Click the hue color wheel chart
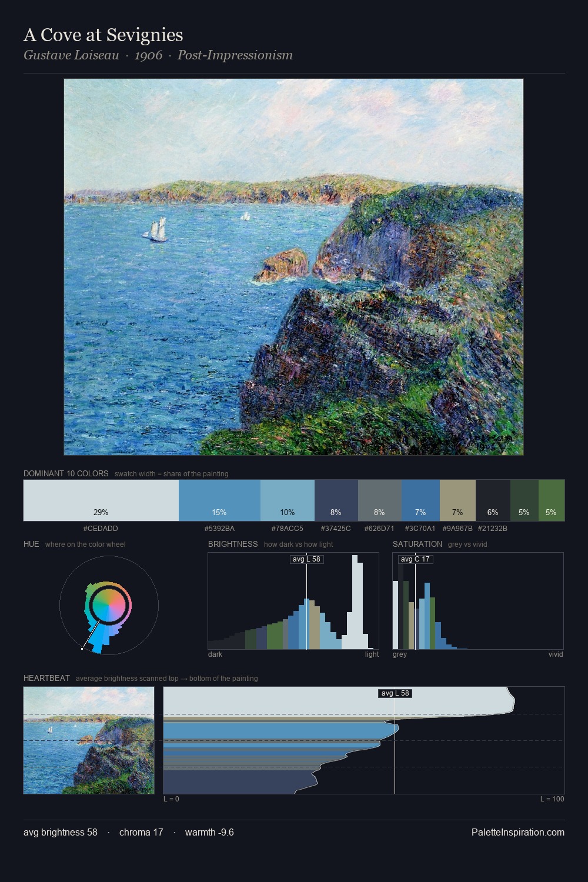 109,605
